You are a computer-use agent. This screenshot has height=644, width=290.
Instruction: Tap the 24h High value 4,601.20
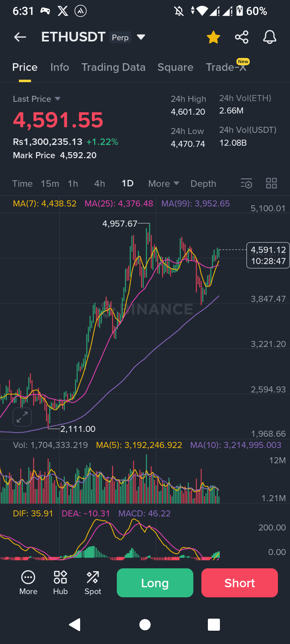(188, 112)
